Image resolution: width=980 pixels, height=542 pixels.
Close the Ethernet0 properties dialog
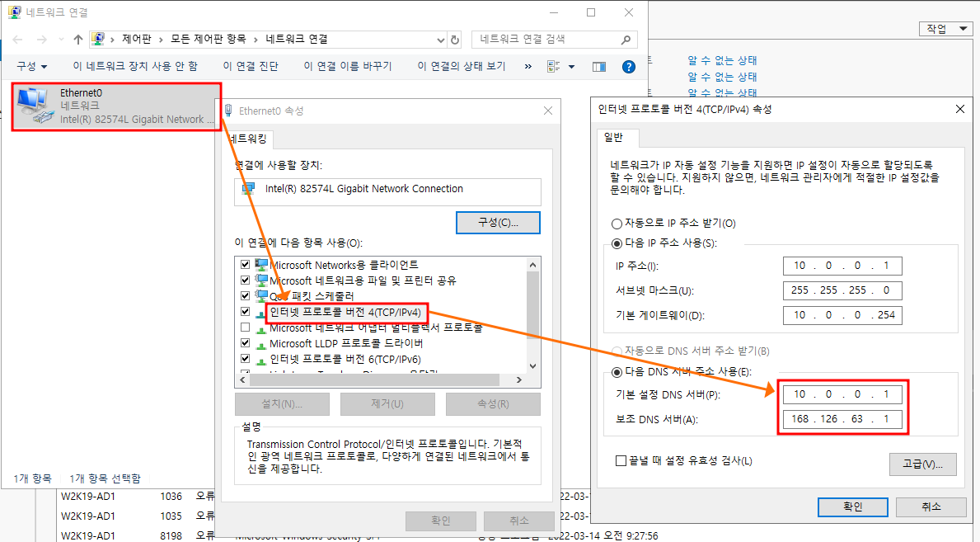pyautogui.click(x=548, y=111)
